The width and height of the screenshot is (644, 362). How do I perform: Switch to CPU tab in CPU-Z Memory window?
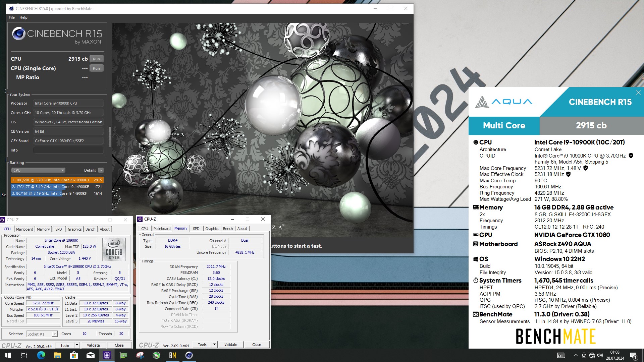pos(145,229)
